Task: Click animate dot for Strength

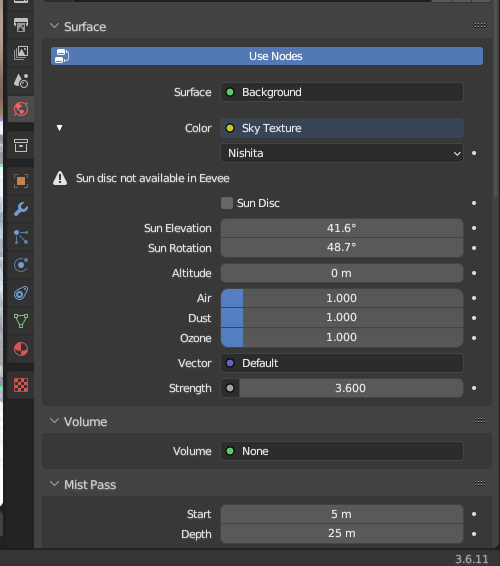Action: coord(474,388)
